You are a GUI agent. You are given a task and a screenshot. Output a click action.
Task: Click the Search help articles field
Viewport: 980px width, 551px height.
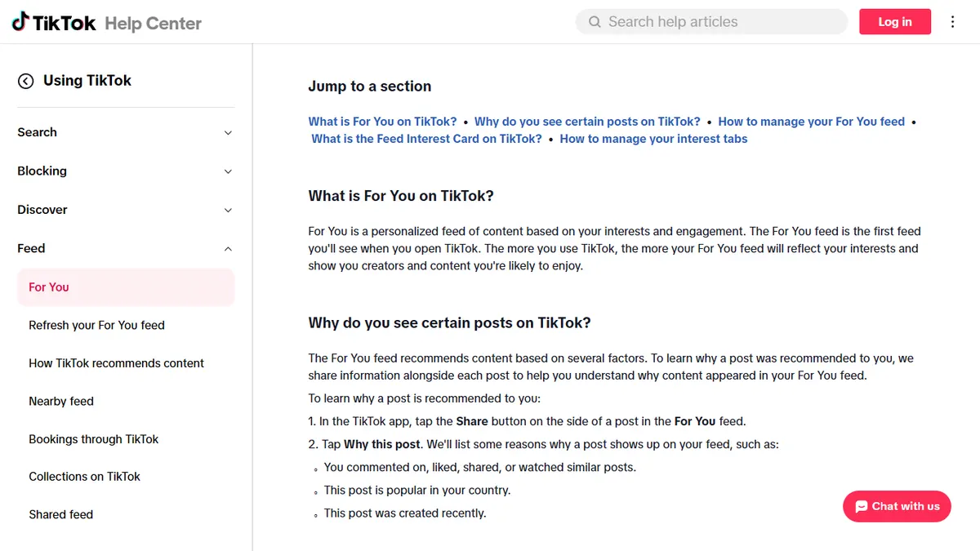pos(711,22)
